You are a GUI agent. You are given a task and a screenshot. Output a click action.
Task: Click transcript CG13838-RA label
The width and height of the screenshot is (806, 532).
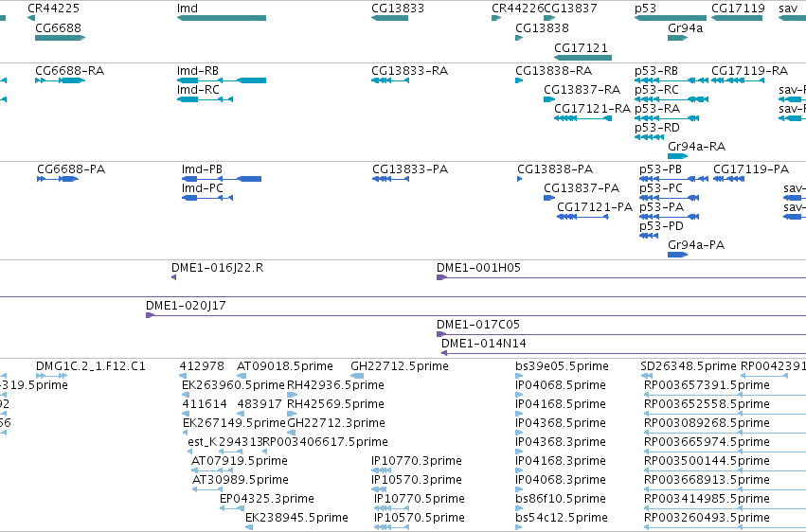coord(553,70)
